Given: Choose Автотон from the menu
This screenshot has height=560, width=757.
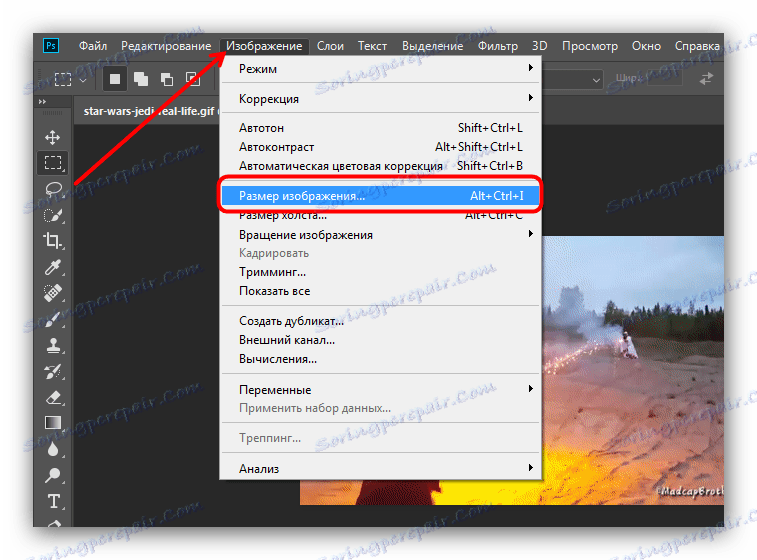Looking at the screenshot, I should 380,128.
